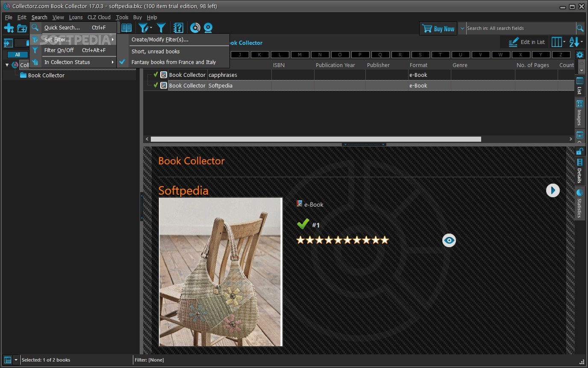Open the CLZ Cloud menu
Image resolution: width=588 pixels, height=368 pixels.
pyautogui.click(x=99, y=17)
